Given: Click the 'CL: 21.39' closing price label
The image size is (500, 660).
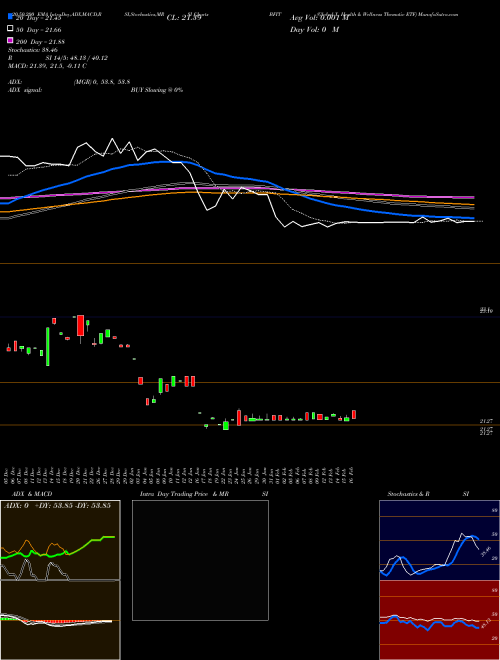Looking at the screenshot, I should [184, 18].
